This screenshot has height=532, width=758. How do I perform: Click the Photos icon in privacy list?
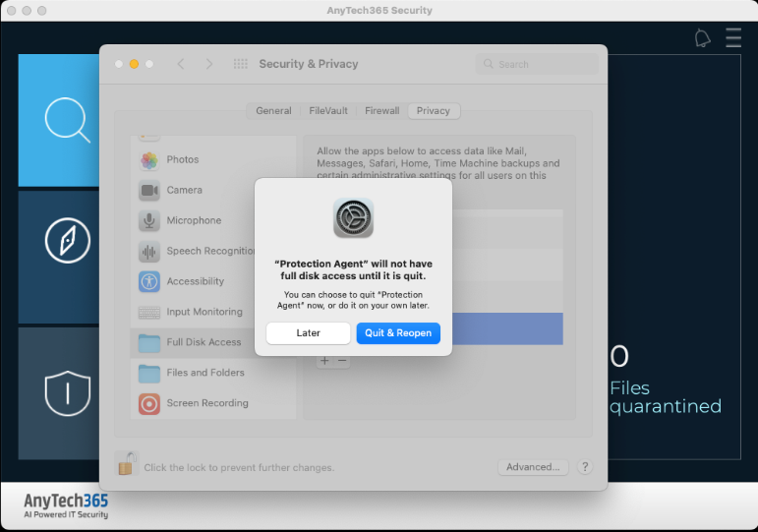(x=149, y=160)
